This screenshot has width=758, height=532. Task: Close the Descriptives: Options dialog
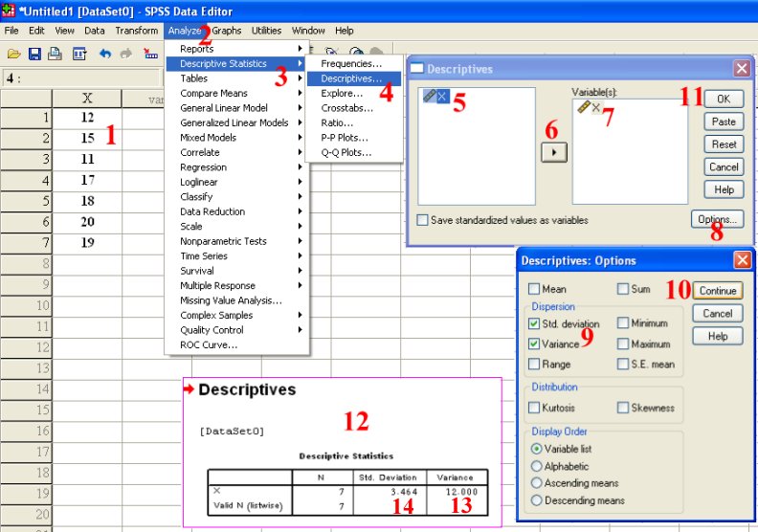[x=742, y=260]
